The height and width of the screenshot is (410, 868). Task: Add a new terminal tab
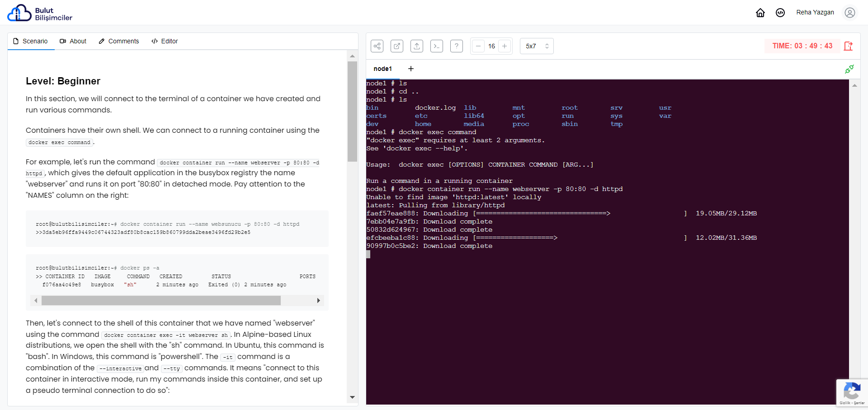point(411,69)
